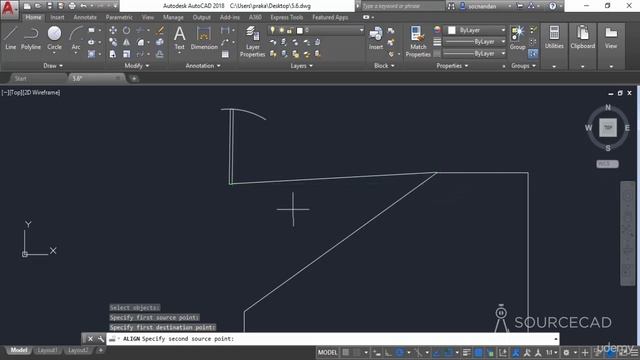Select the Polyline tool

pyautogui.click(x=31, y=38)
